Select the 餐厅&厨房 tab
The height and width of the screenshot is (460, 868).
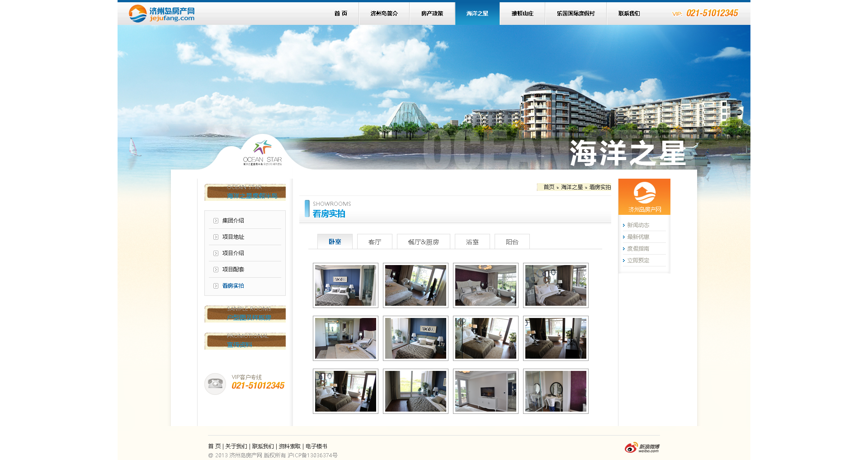click(423, 242)
